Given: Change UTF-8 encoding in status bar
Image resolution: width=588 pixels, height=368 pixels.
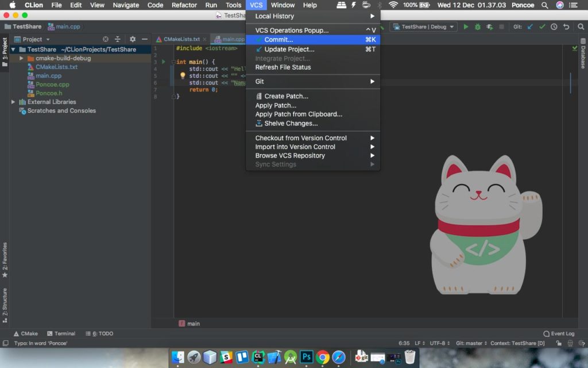Looking at the screenshot, I should (x=439, y=343).
